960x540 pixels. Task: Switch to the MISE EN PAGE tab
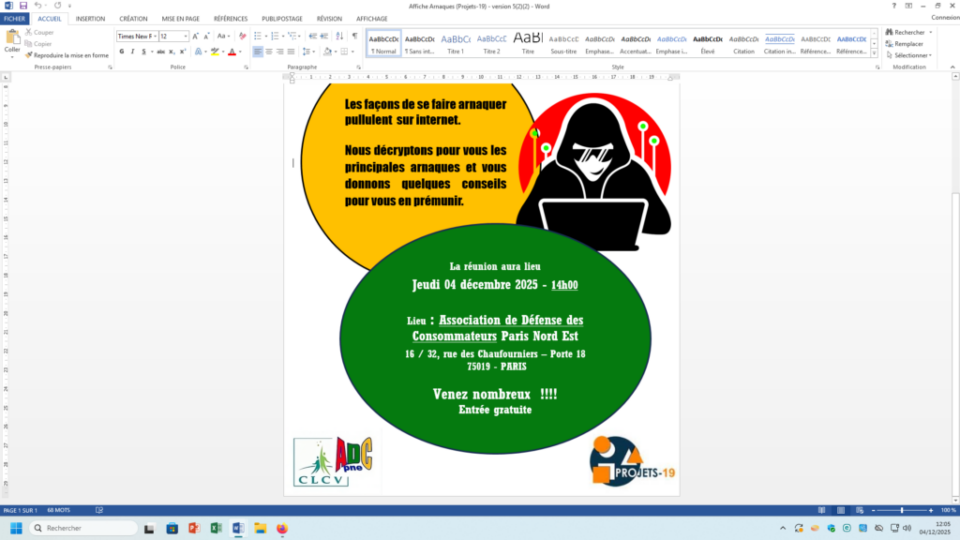coord(181,18)
